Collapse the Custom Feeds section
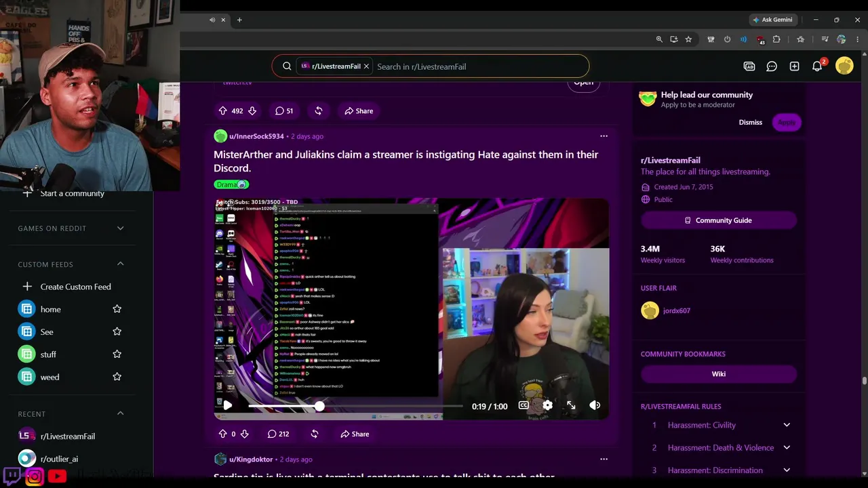 (x=120, y=264)
